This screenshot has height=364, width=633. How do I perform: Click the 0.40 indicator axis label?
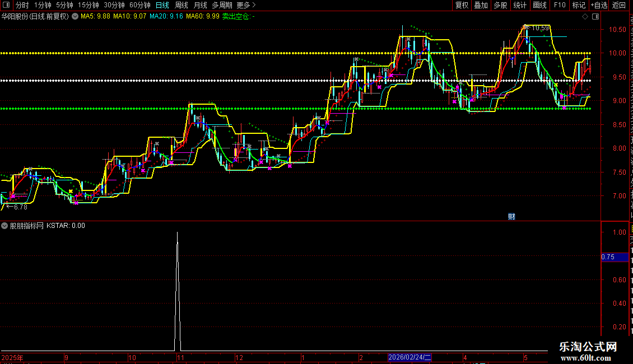(619, 304)
